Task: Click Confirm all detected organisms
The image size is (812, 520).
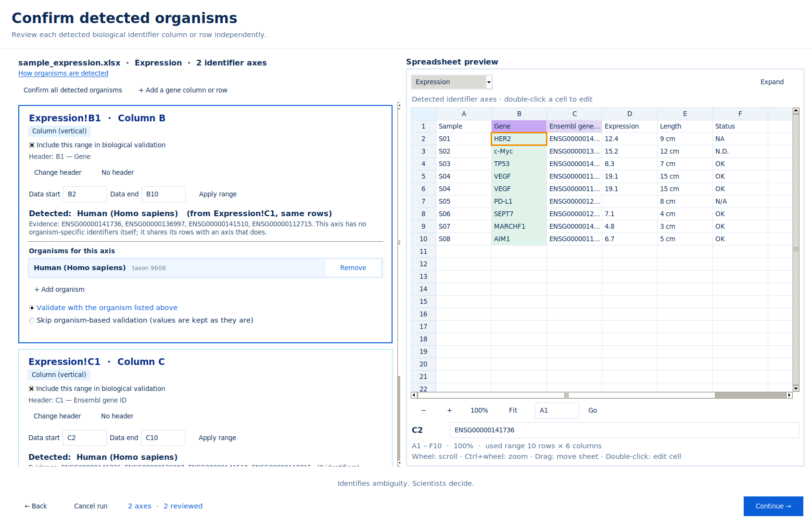Action: coord(73,90)
